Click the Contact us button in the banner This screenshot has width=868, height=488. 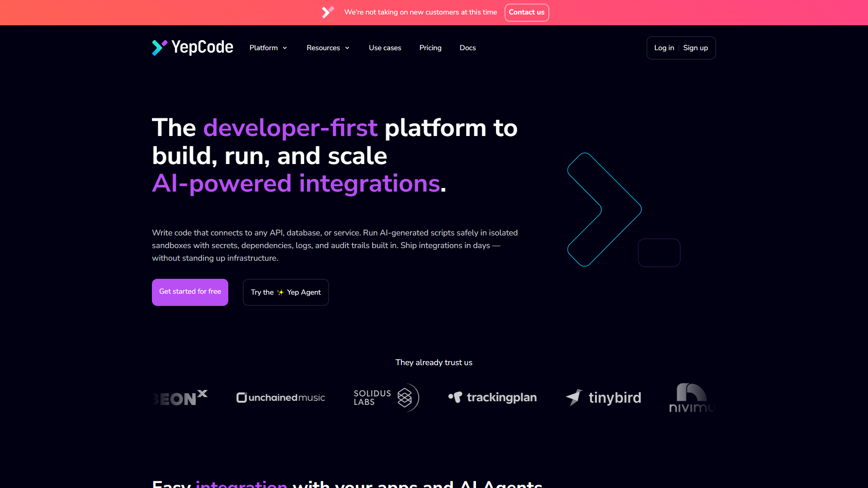(527, 12)
